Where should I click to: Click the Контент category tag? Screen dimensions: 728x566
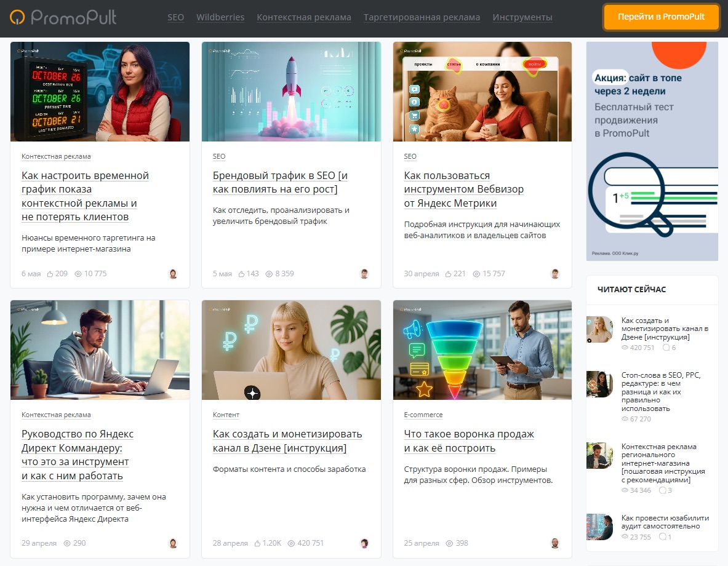(226, 415)
